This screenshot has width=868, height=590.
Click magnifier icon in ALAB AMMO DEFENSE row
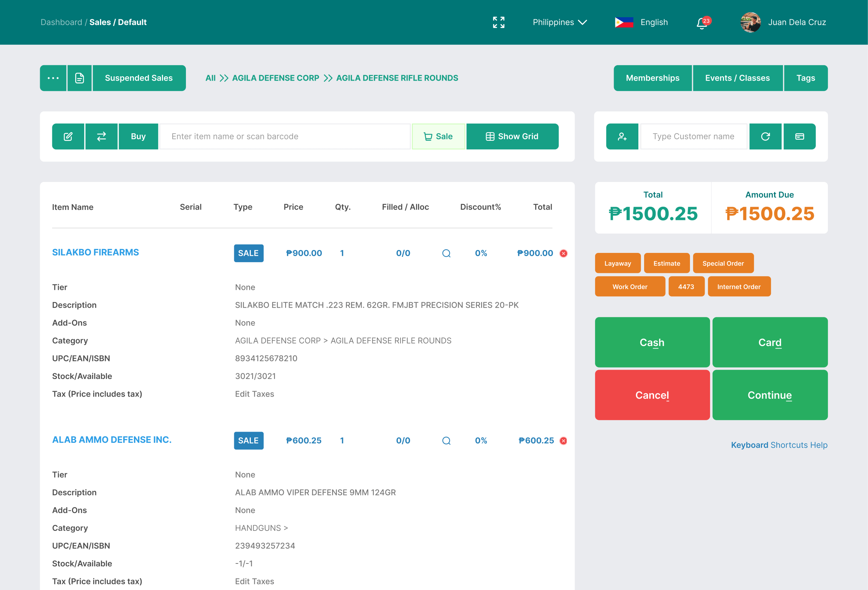point(446,441)
